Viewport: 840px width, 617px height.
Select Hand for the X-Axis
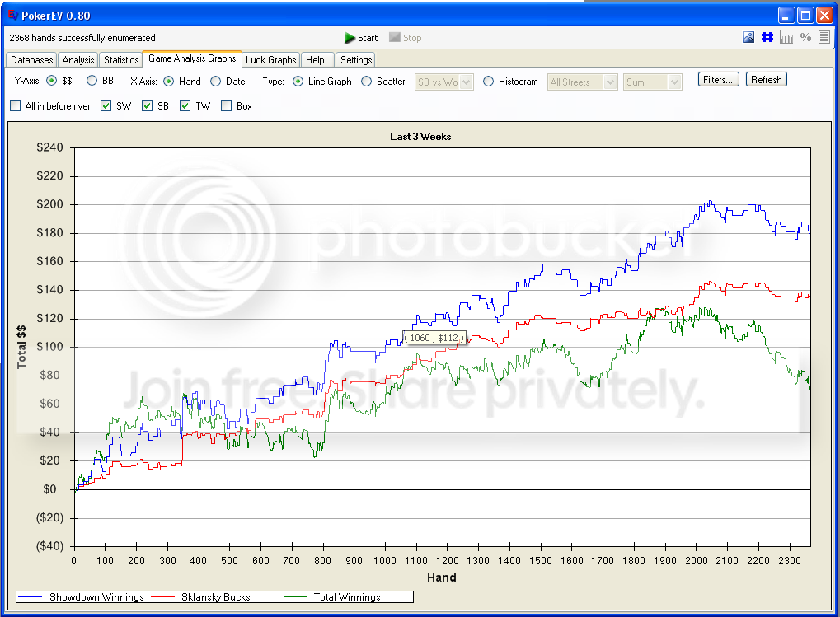168,82
